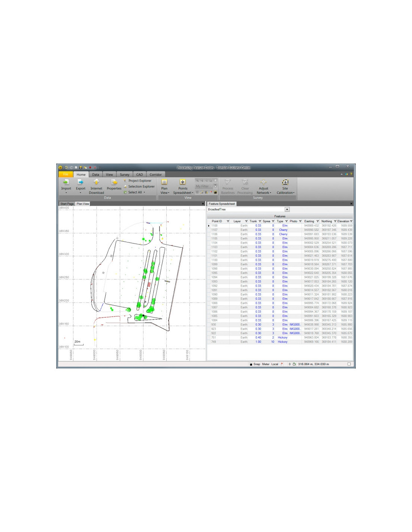Click the Adjust Network icon
The height and width of the screenshot is (532, 412).
pos(264,182)
